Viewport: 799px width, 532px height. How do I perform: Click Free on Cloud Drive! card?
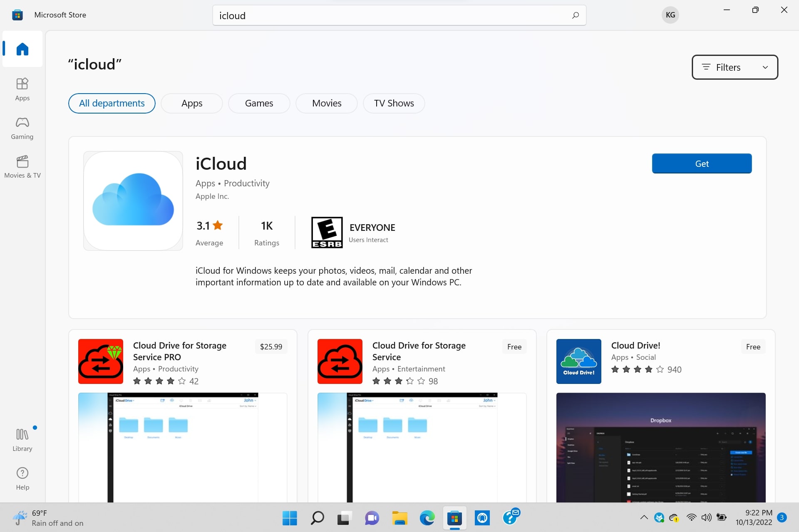(x=753, y=346)
